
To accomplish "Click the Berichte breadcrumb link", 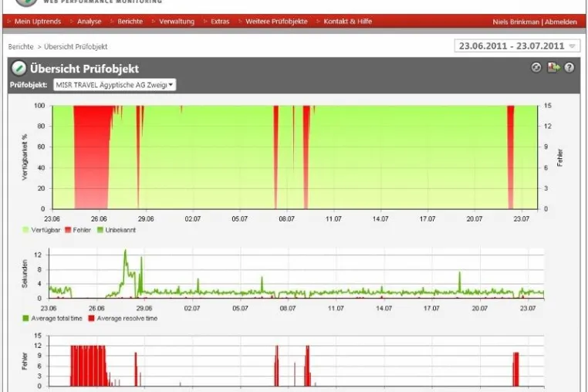I will (x=21, y=46).
